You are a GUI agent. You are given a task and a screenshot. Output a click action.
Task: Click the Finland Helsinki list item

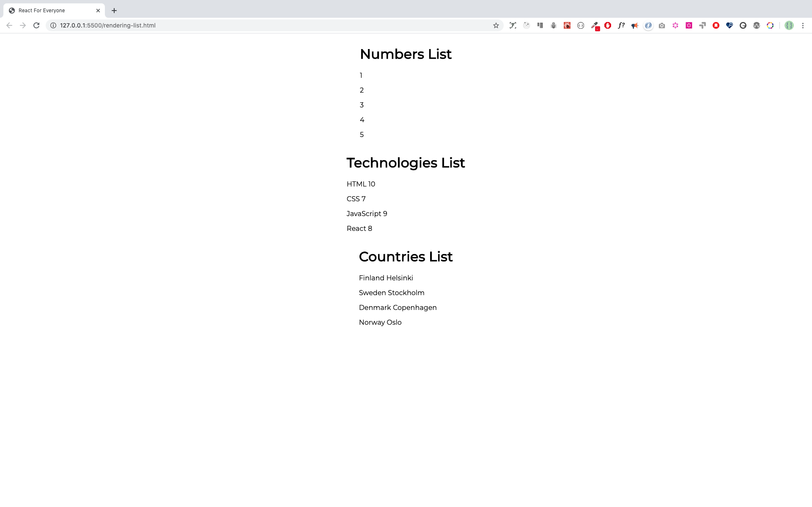tap(386, 278)
